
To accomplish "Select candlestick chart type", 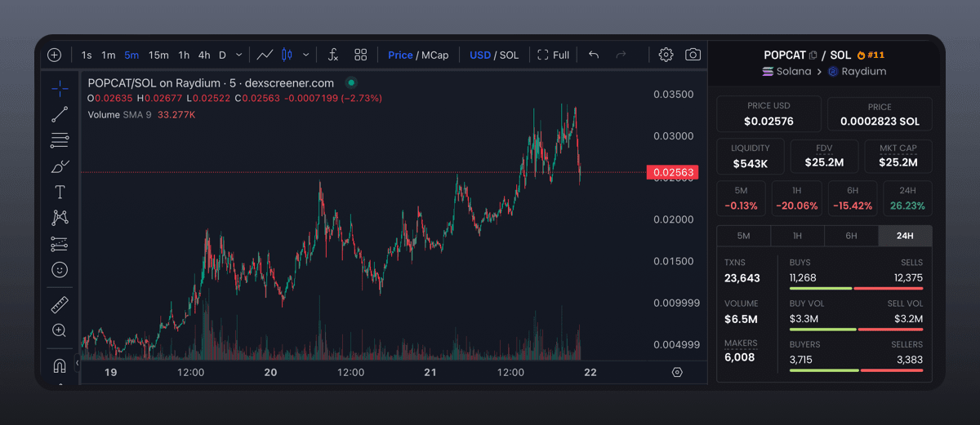I will (287, 55).
